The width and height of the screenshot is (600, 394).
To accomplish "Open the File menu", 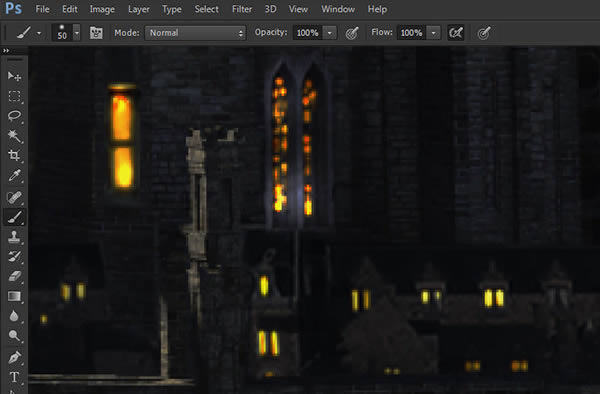I will point(42,9).
